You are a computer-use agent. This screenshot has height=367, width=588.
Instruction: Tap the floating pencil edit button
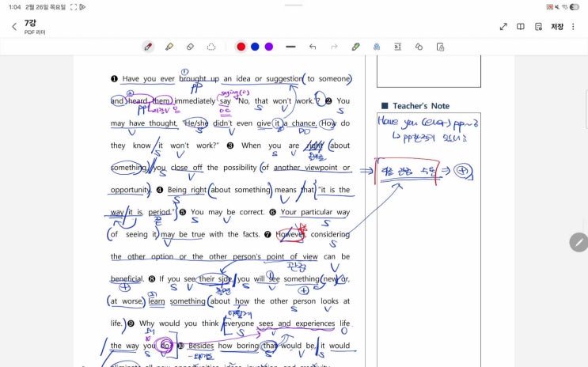(x=579, y=242)
